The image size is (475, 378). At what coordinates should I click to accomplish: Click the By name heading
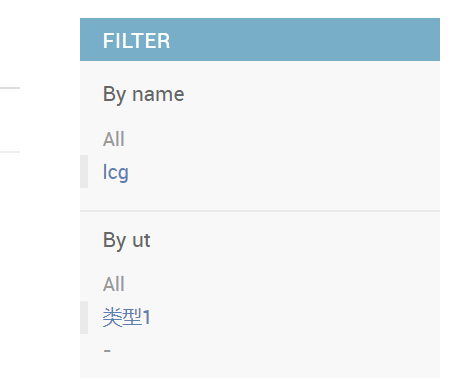pyautogui.click(x=143, y=94)
